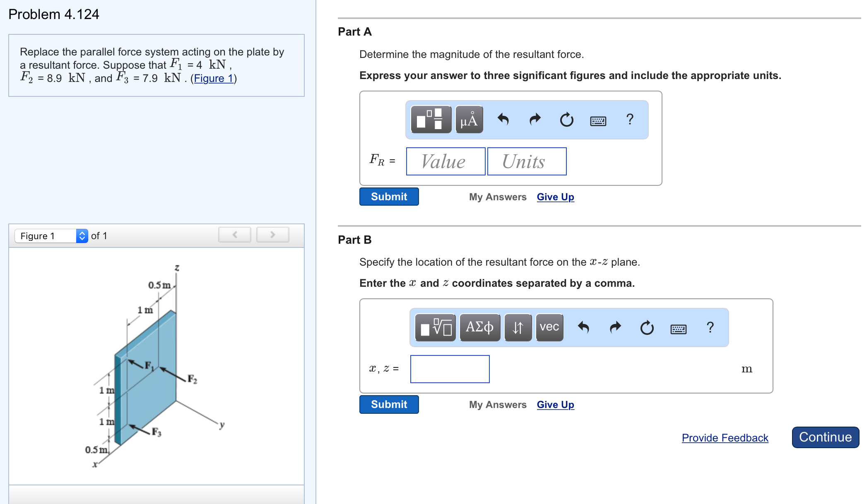Reset the Part B answer field

[647, 328]
